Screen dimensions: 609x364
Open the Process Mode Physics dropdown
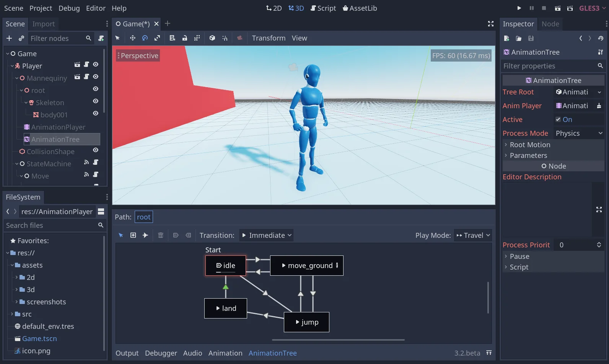pos(578,133)
